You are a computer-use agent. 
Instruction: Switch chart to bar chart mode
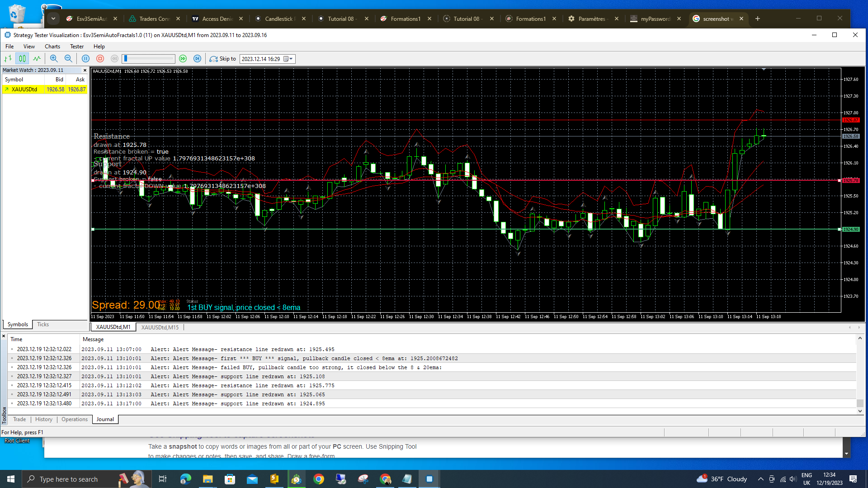click(8, 59)
